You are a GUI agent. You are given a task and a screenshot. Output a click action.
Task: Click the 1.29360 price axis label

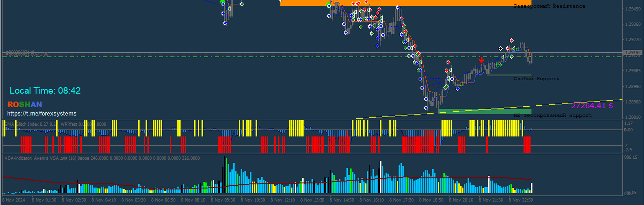click(x=633, y=24)
